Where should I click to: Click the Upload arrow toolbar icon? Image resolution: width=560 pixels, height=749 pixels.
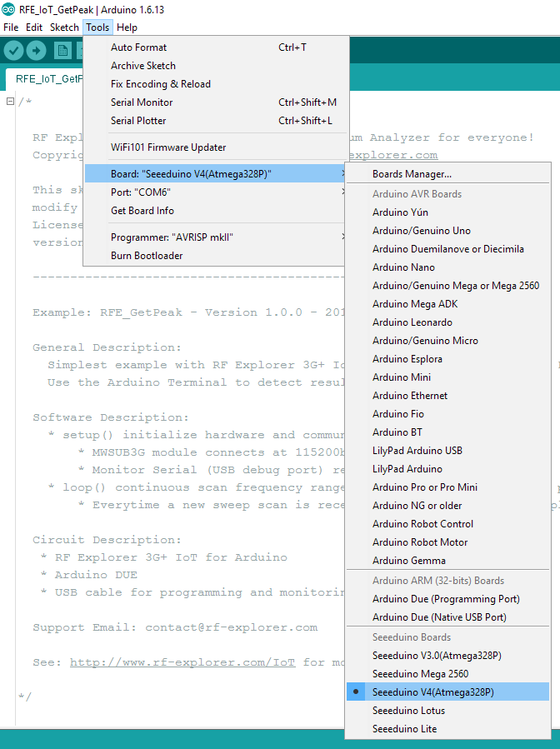[37, 51]
